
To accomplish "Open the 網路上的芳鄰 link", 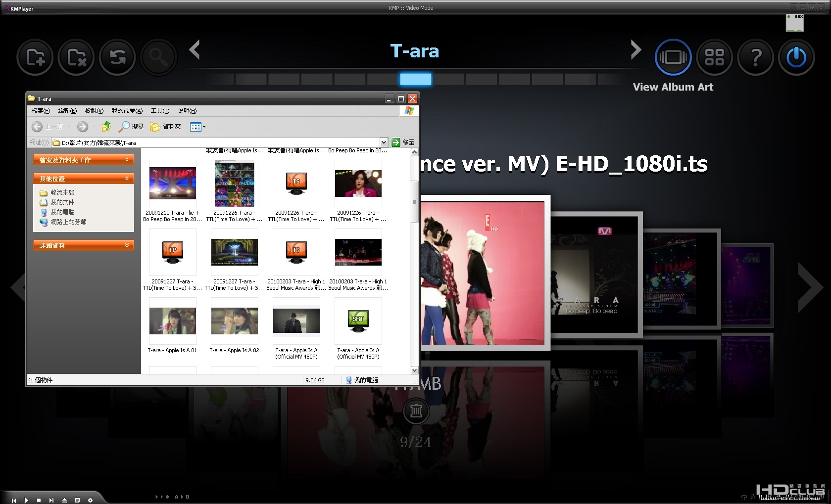I will pyautogui.click(x=63, y=222).
